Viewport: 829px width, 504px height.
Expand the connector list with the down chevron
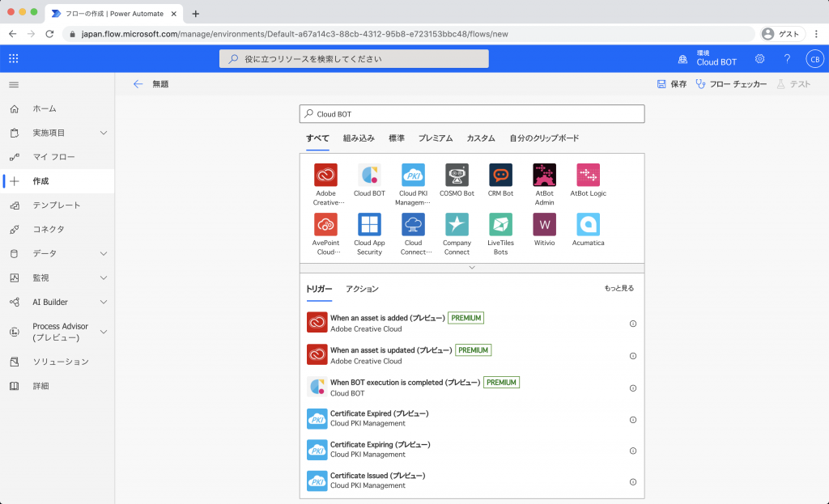(472, 268)
